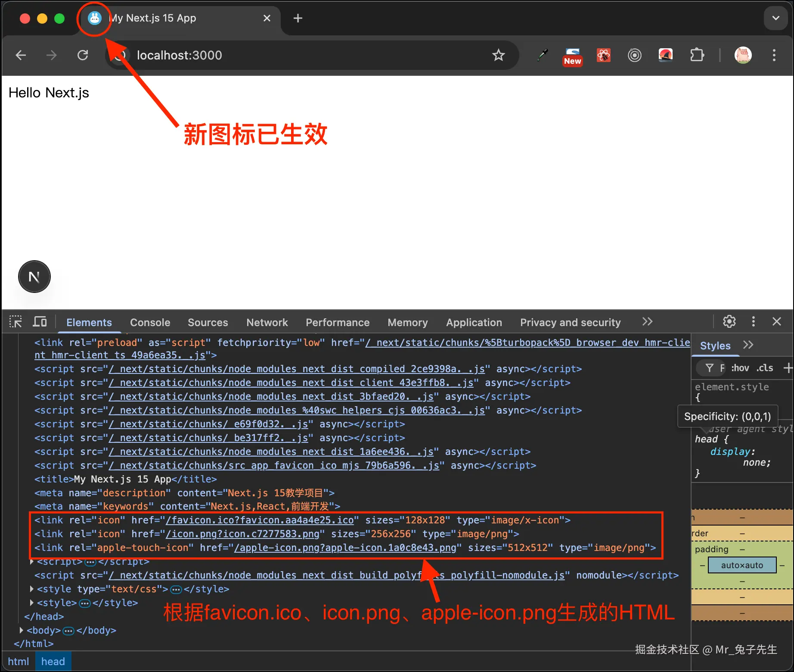The height and width of the screenshot is (672, 794).
Task: Open the favicon.ico link in the HTML
Action: coord(258,520)
